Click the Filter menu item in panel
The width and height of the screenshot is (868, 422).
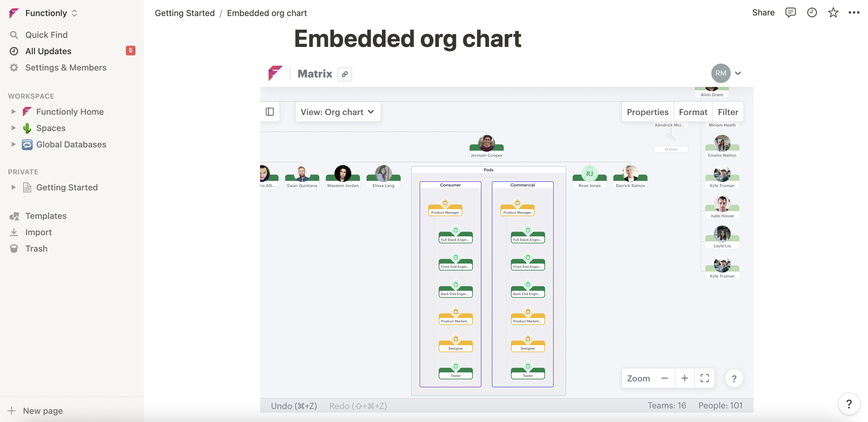point(728,112)
